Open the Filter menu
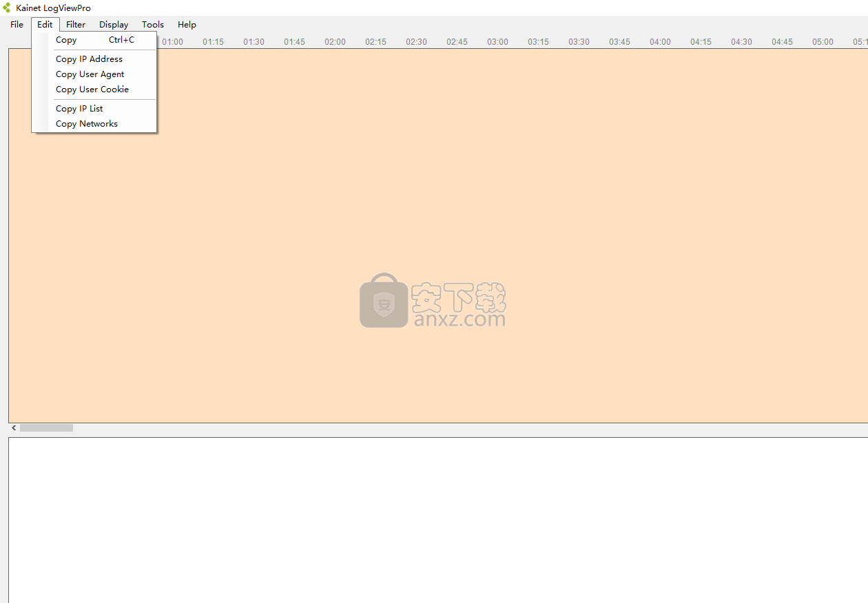Image resolution: width=868 pixels, height=603 pixels. pyautogui.click(x=76, y=24)
